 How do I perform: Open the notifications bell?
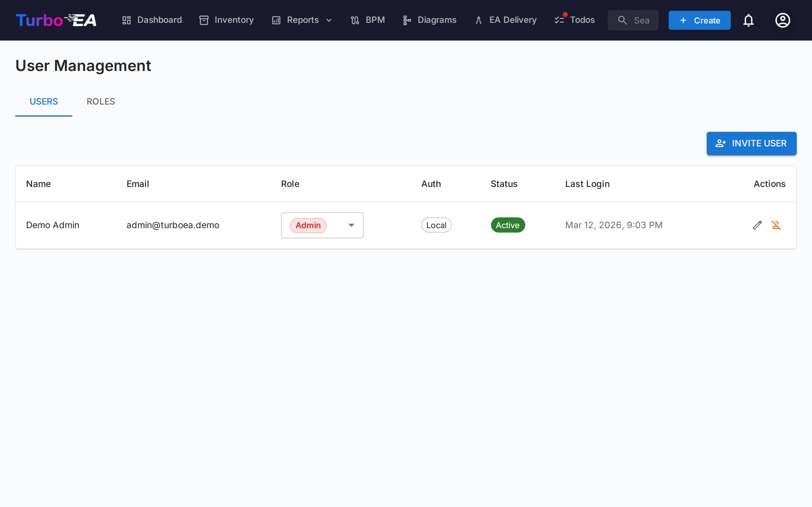pyautogui.click(x=749, y=20)
